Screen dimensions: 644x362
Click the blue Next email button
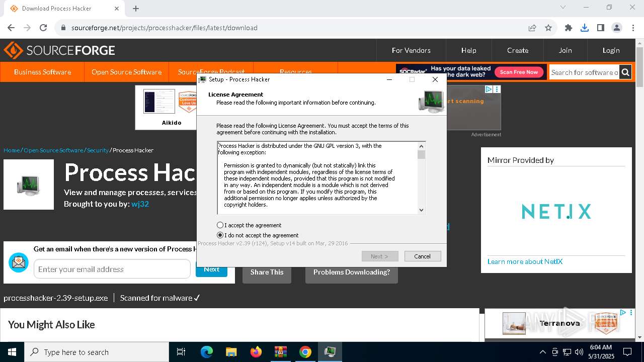pos(211,269)
